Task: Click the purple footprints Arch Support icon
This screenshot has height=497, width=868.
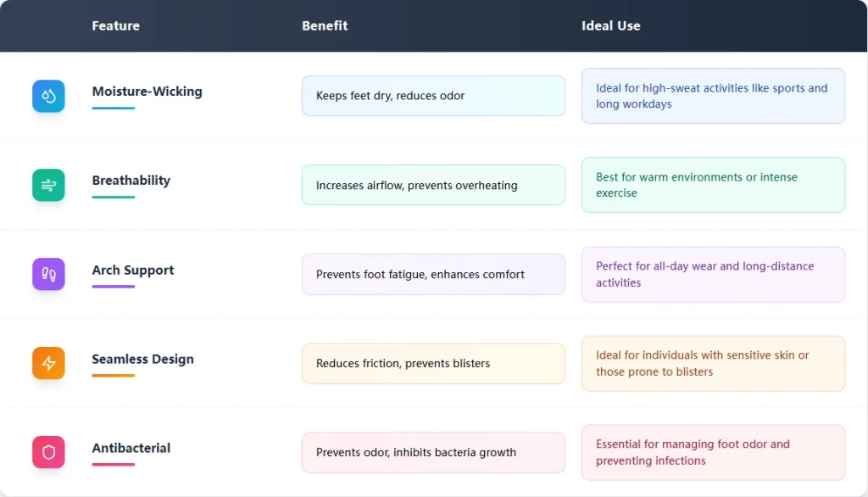Action: [x=48, y=274]
